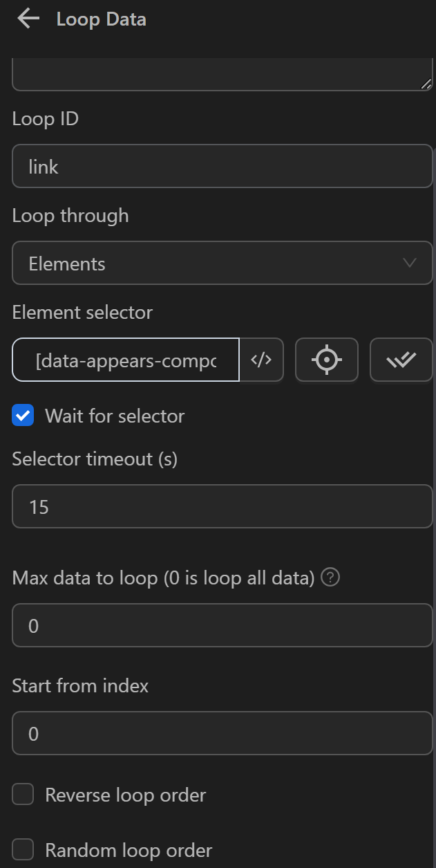Click the chevron arrow in Elements dropdown
The width and height of the screenshot is (436, 868).
pyautogui.click(x=409, y=263)
